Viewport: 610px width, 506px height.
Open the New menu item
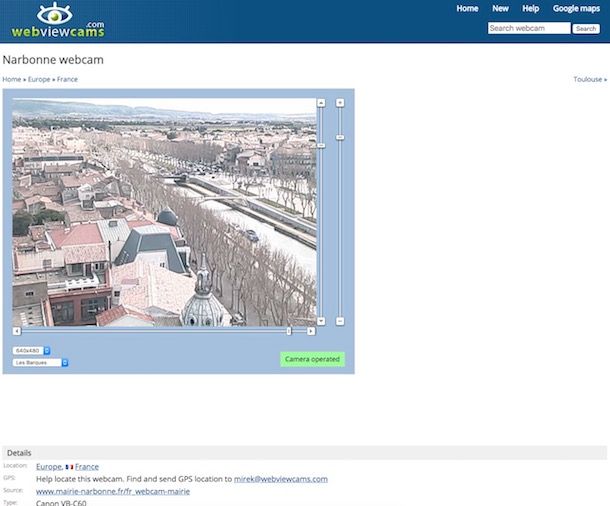pyautogui.click(x=500, y=8)
